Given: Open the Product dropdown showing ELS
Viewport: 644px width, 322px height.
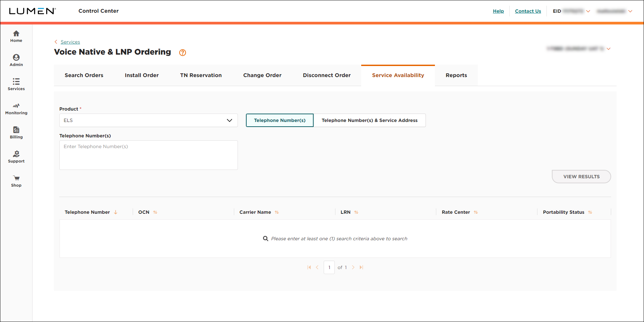Looking at the screenshot, I should (148, 120).
